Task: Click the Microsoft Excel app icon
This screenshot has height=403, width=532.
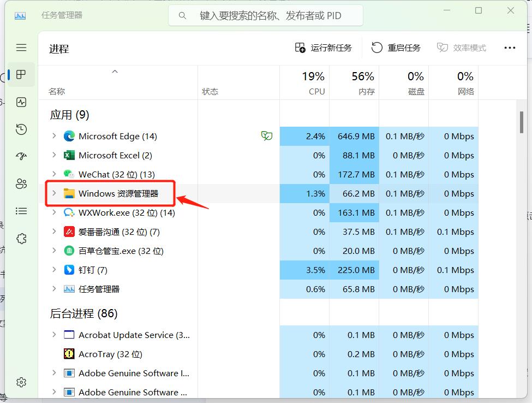Action: point(69,155)
